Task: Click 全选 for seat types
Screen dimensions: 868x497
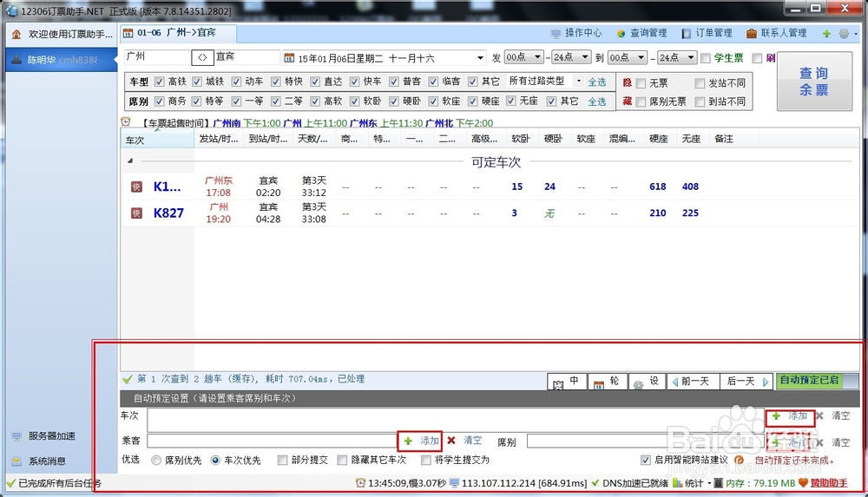Action: pos(597,101)
